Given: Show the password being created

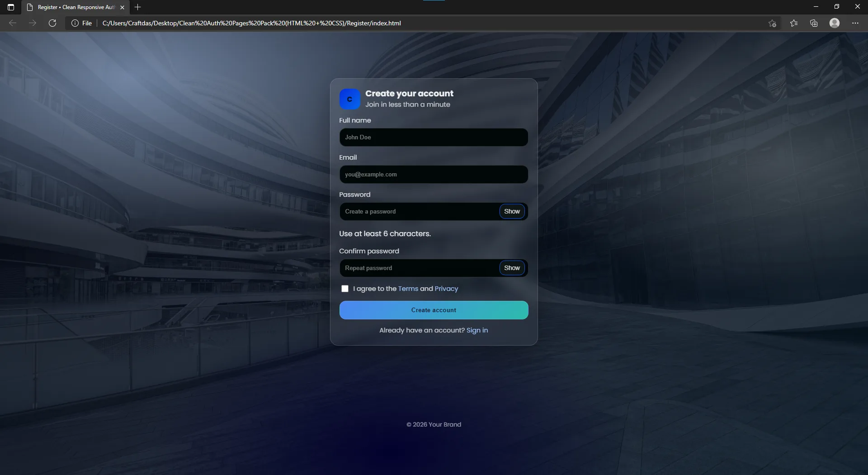Looking at the screenshot, I should tap(512, 211).
